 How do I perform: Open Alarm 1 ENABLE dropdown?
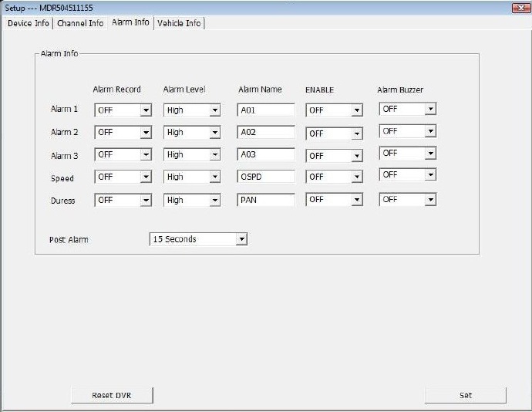click(x=334, y=110)
